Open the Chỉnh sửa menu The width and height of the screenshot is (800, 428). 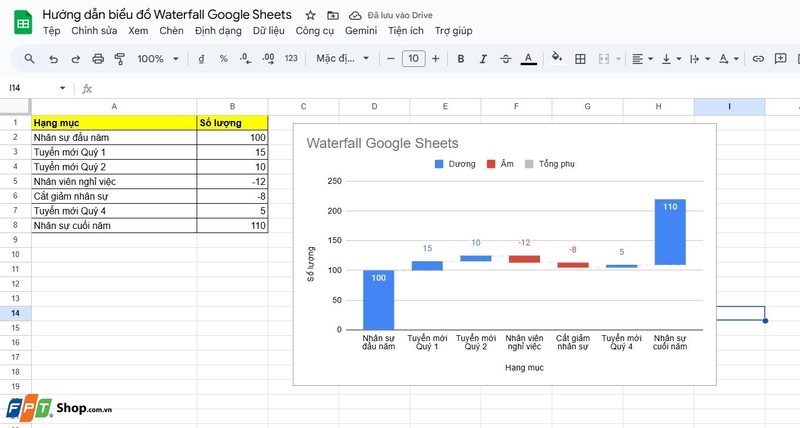[94, 31]
